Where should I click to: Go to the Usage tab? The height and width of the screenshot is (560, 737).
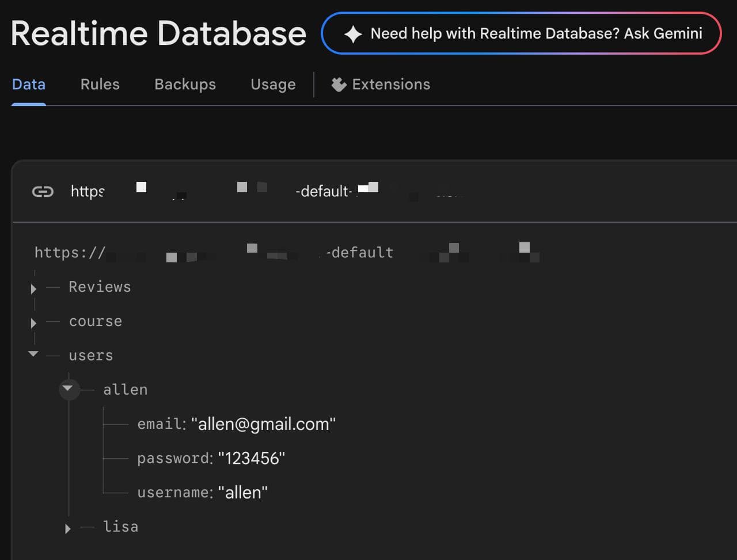(x=273, y=84)
